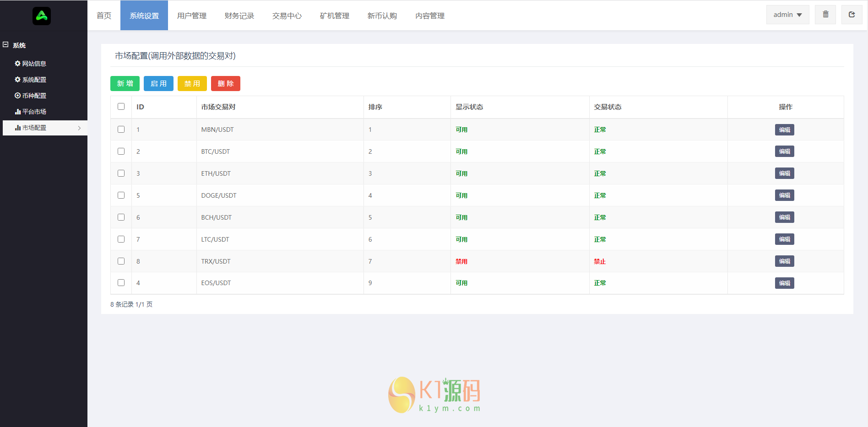Image resolution: width=868 pixels, height=427 pixels.
Task: Click 编辑 for the BTC/USDT row
Action: (x=784, y=151)
